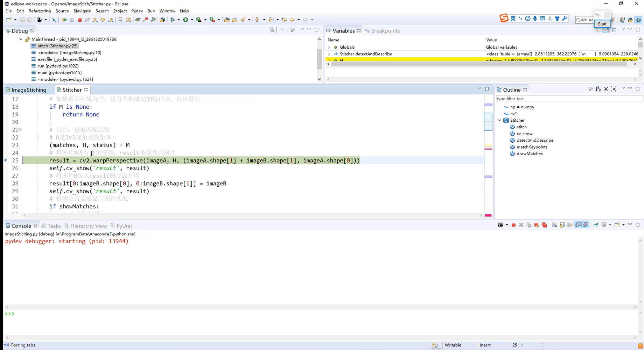Click the Pin Console icon
The height and width of the screenshot is (350, 644).
pos(596,225)
